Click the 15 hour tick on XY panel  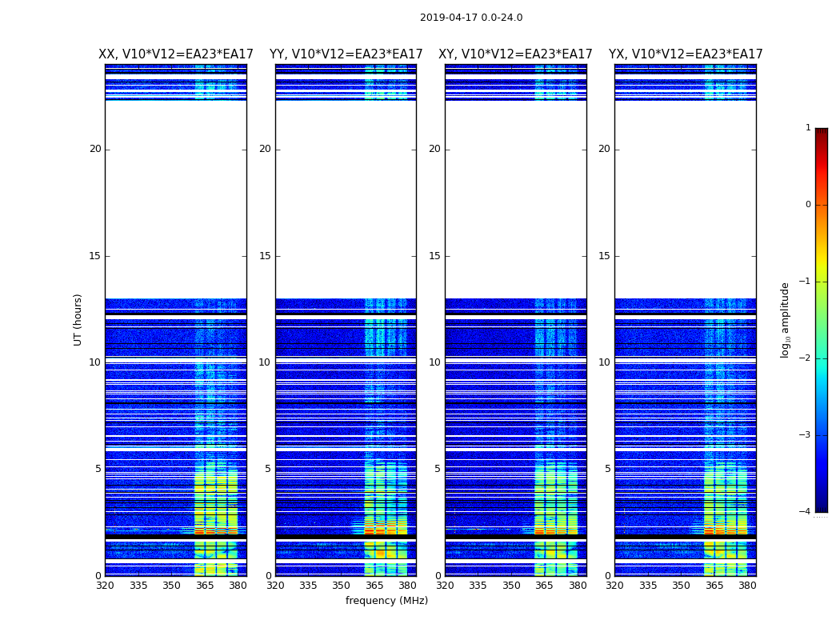435,256
